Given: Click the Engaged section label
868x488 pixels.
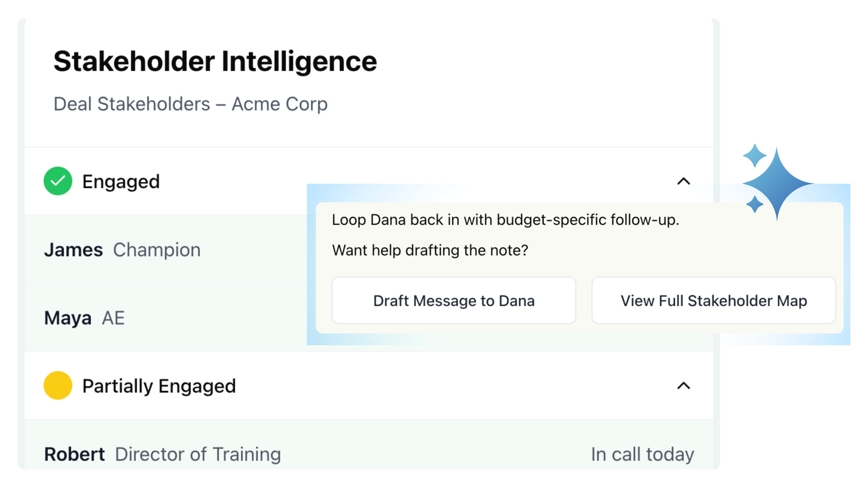Looking at the screenshot, I should pos(121,181).
